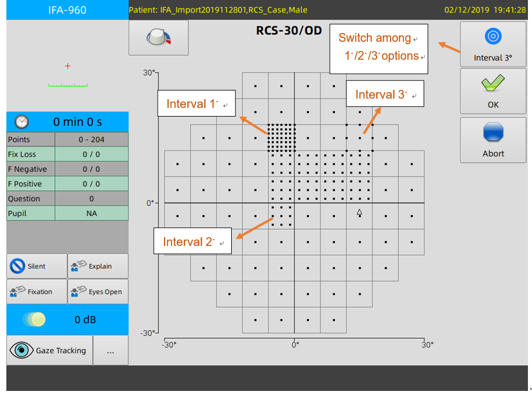
Task: Play the Eyes Open voice prompt
Action: click(97, 292)
